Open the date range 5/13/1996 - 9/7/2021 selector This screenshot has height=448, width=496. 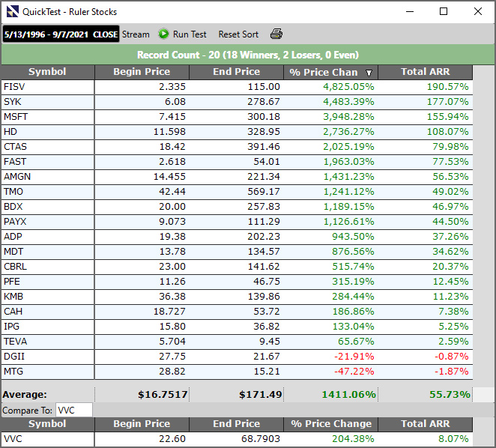(61, 34)
